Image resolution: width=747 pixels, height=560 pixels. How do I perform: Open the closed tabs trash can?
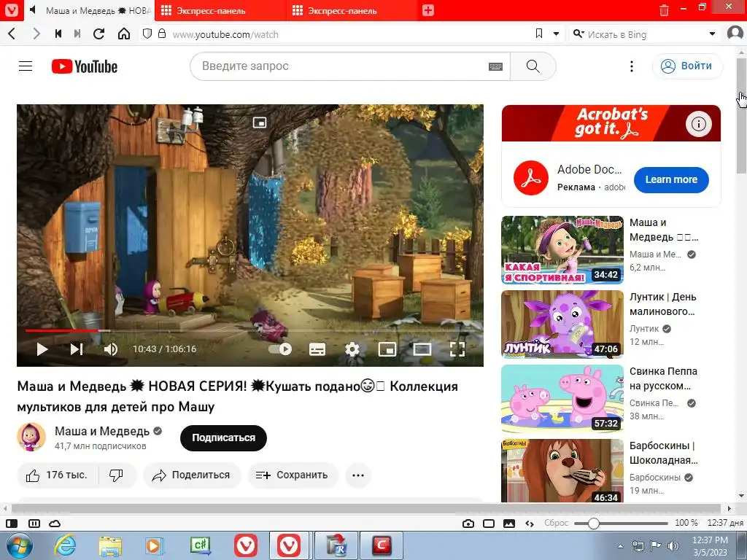pyautogui.click(x=664, y=10)
